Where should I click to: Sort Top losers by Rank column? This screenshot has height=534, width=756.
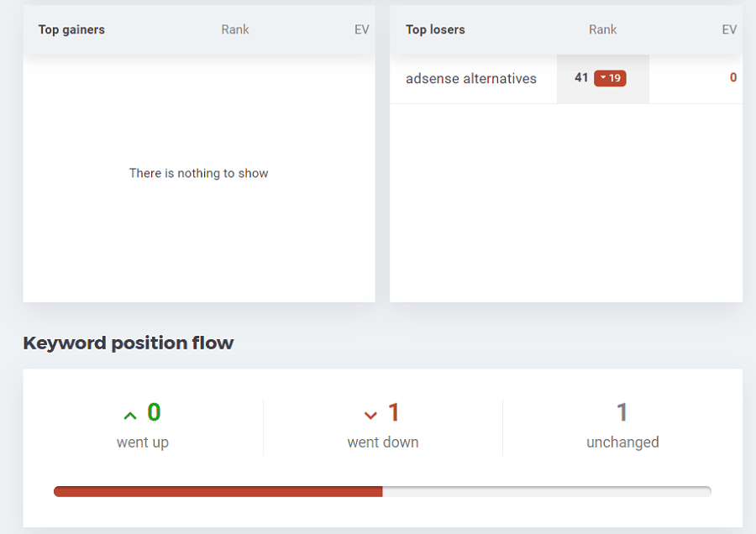click(602, 29)
